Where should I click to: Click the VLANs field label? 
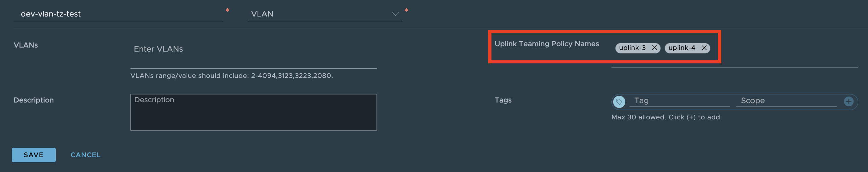tap(26, 45)
